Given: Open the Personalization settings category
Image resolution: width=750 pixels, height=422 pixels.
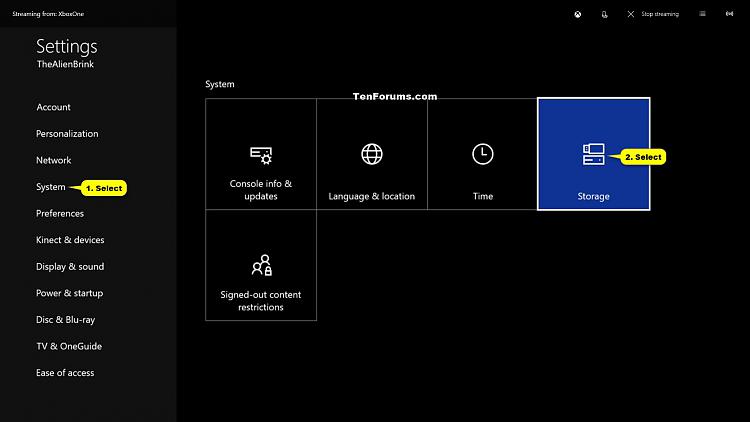Looking at the screenshot, I should [x=67, y=134].
